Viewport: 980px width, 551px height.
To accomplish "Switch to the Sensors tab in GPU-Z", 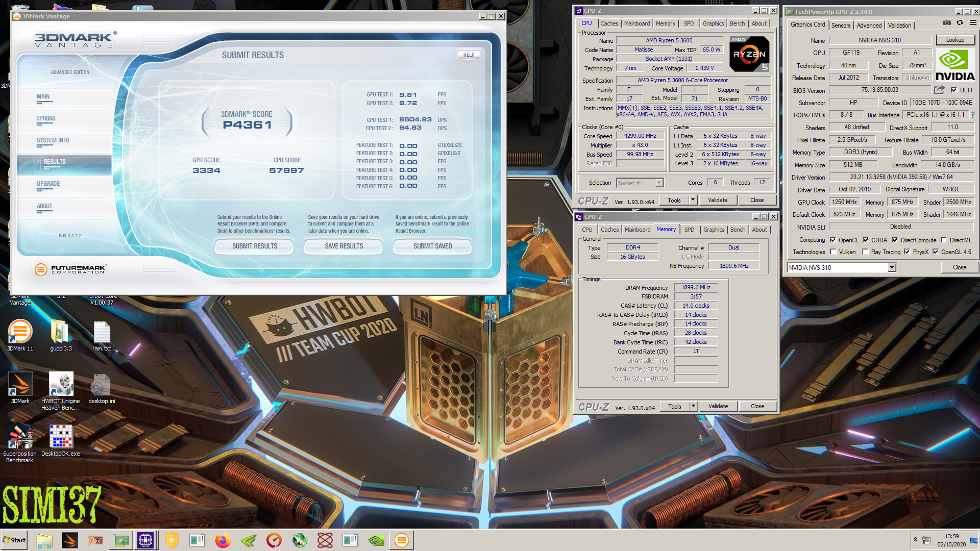I will point(841,25).
